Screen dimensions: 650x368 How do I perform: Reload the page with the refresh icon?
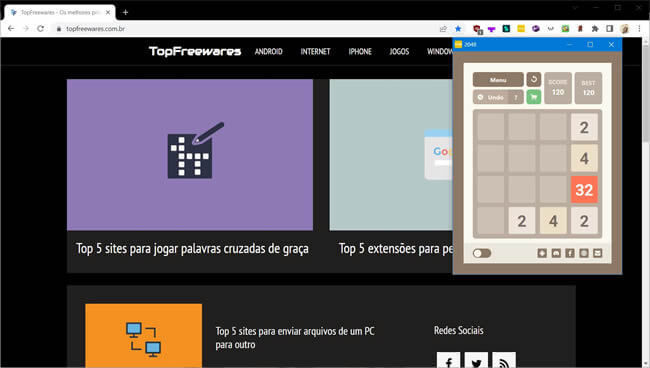click(40, 29)
